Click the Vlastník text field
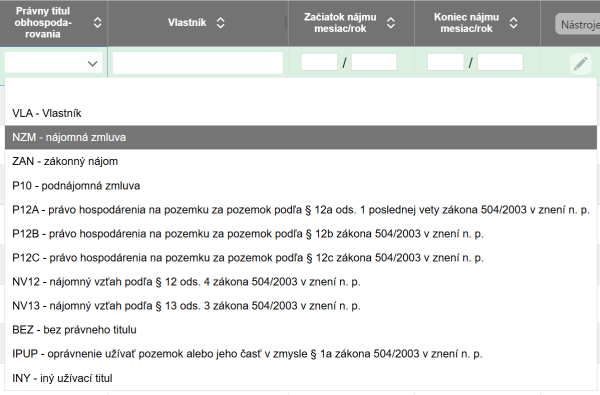Viewport: 600px width, 395px height. [x=198, y=63]
